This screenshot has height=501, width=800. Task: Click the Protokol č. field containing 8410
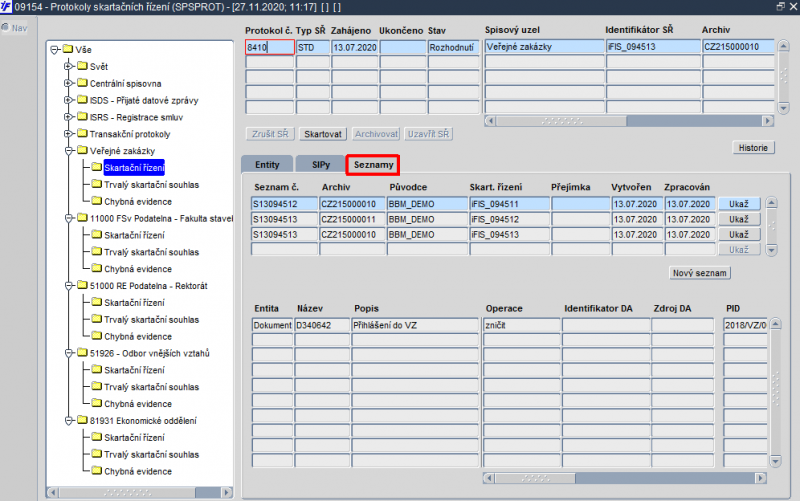point(269,47)
